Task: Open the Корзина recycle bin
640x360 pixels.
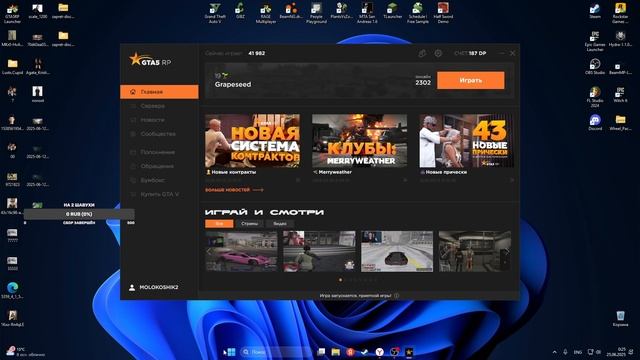Action: [x=620, y=318]
